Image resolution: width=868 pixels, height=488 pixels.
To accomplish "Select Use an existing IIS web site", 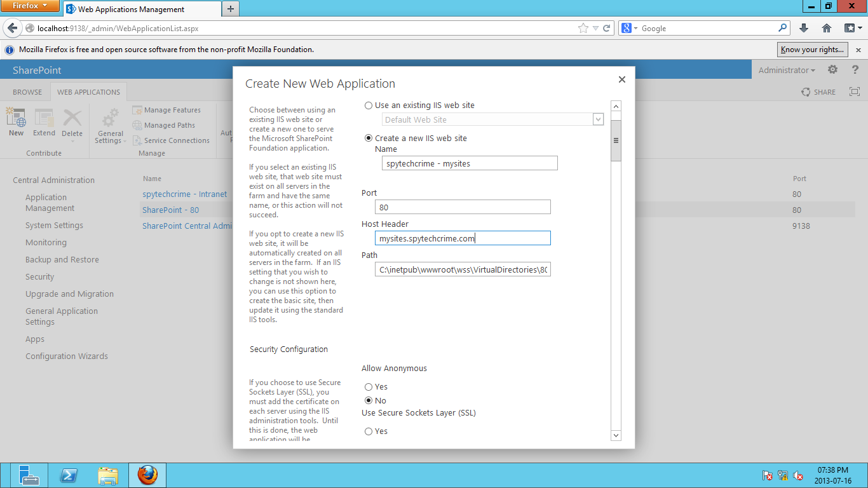I will click(x=369, y=105).
